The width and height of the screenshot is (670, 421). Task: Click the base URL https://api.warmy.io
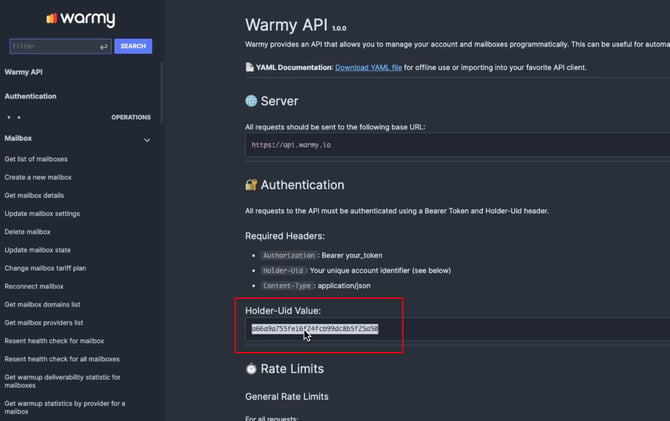[x=291, y=145]
